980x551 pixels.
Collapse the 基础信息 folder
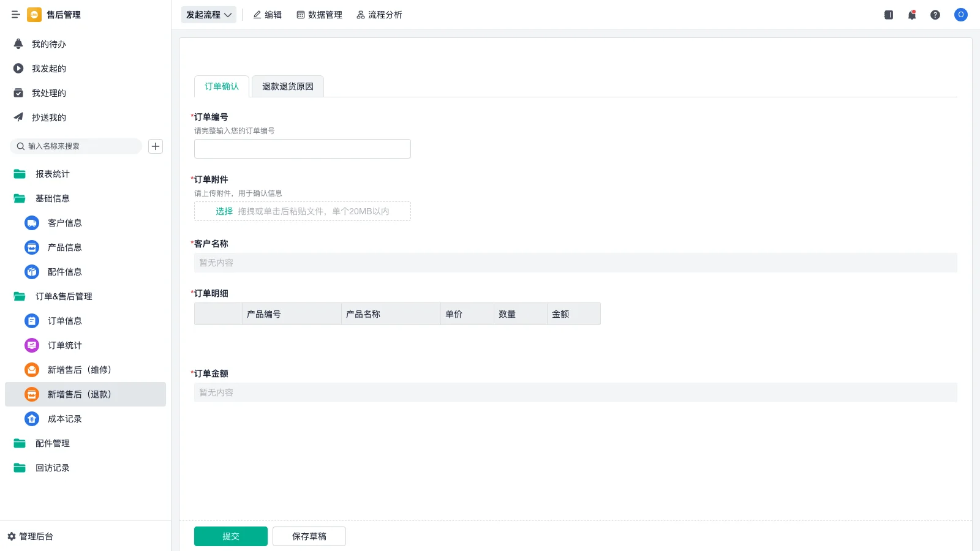point(52,198)
